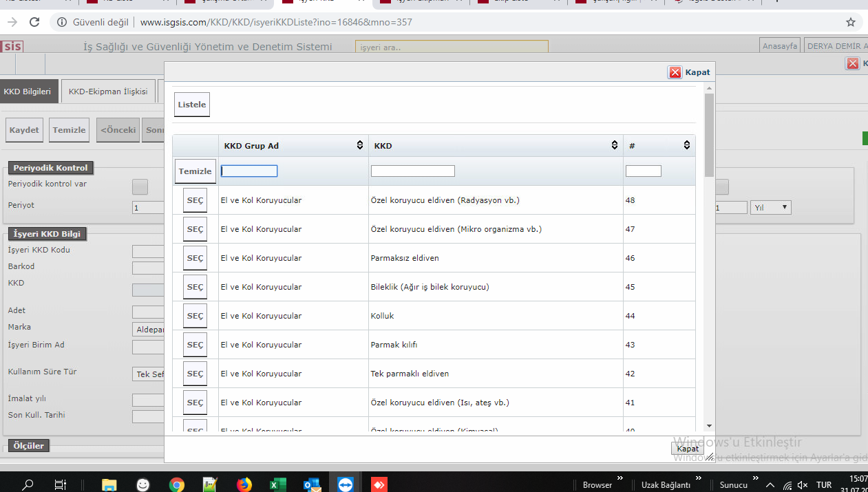This screenshot has height=492, width=868.
Task: Select the KKD Bilgileri tab
Action: point(28,92)
